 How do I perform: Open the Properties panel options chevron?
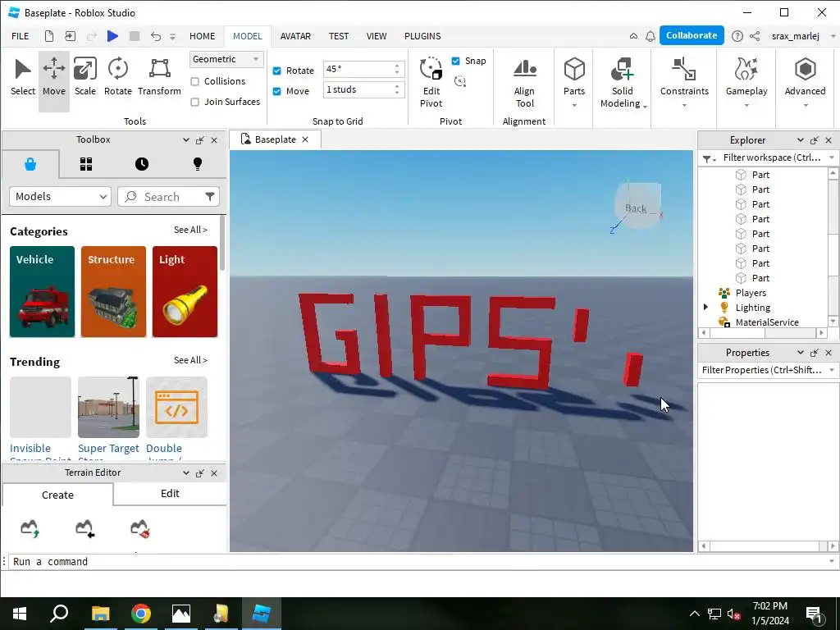point(801,353)
